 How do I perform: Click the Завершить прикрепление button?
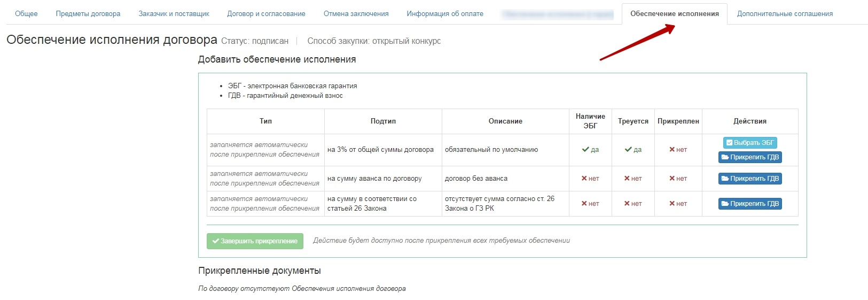255,241
